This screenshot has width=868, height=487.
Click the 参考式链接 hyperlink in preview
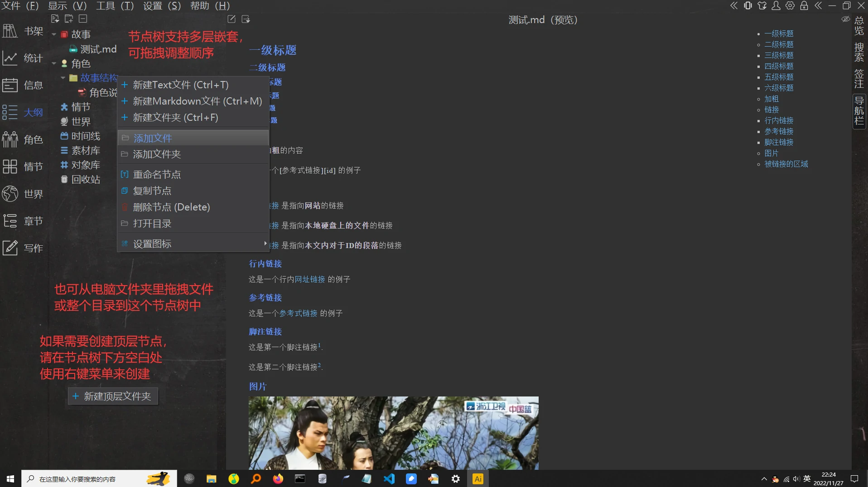[x=298, y=313]
